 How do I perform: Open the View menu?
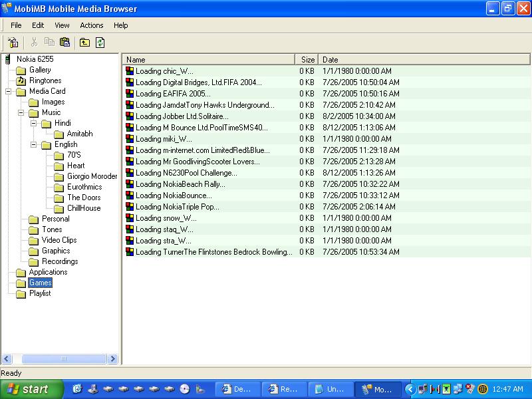coord(62,25)
